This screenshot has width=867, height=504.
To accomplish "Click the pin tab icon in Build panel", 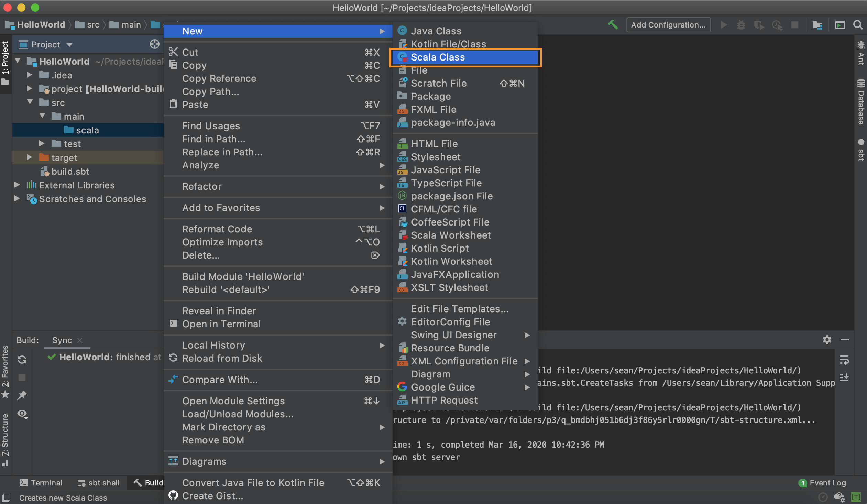I will point(22,395).
